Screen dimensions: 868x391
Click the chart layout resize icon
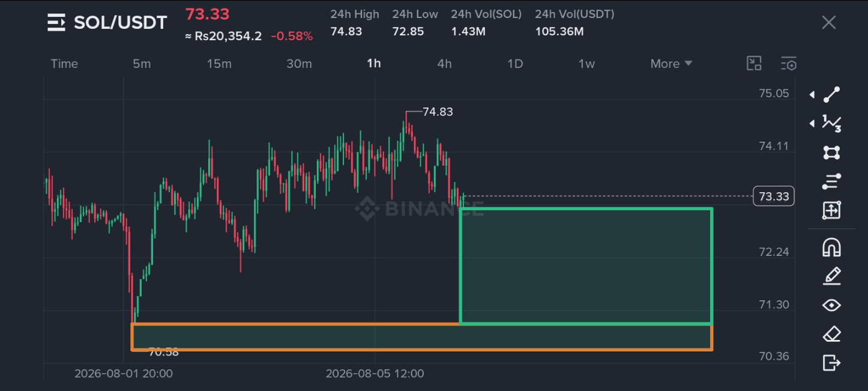coord(754,64)
